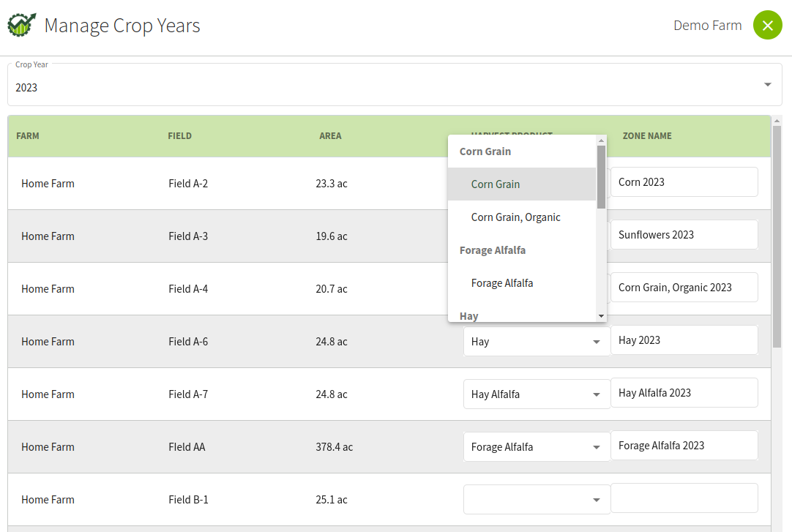The width and height of the screenshot is (792, 532).
Task: Click the ZONE NAME column header
Action: (647, 136)
